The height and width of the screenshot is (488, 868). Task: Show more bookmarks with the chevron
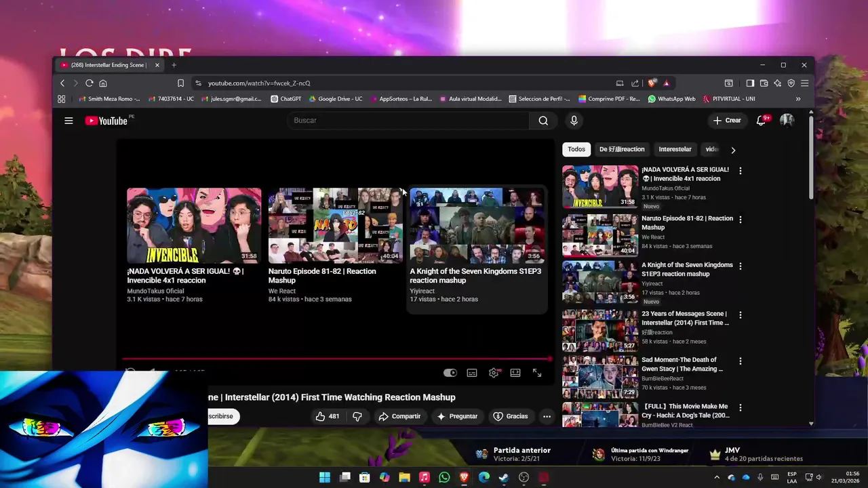[798, 99]
